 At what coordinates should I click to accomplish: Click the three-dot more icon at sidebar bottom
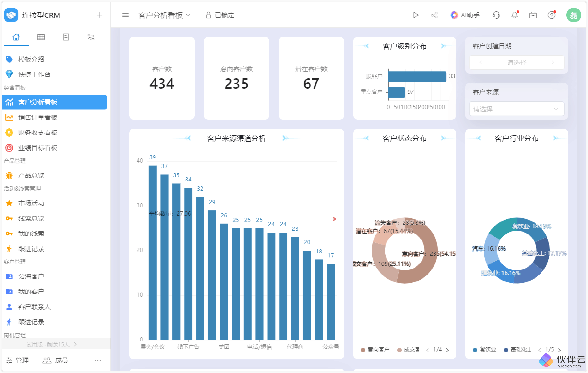tap(98, 360)
